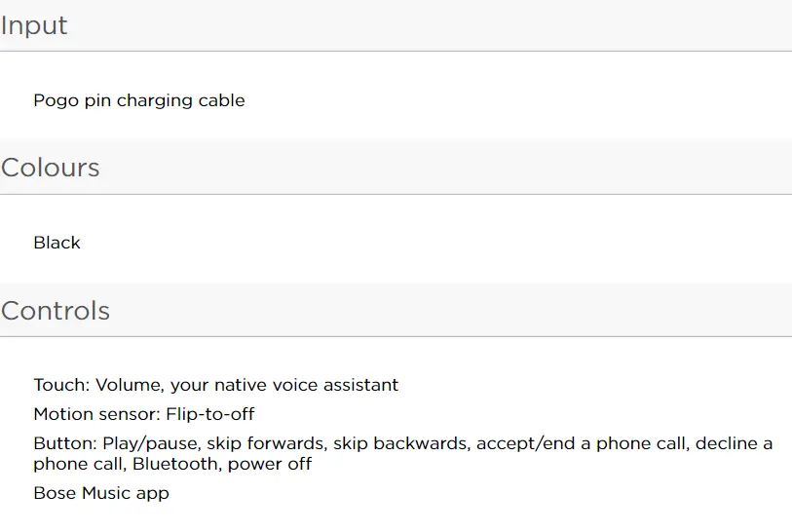Screen dimensions: 792x532
Task: Click the skip backwards text
Action: click(x=399, y=443)
